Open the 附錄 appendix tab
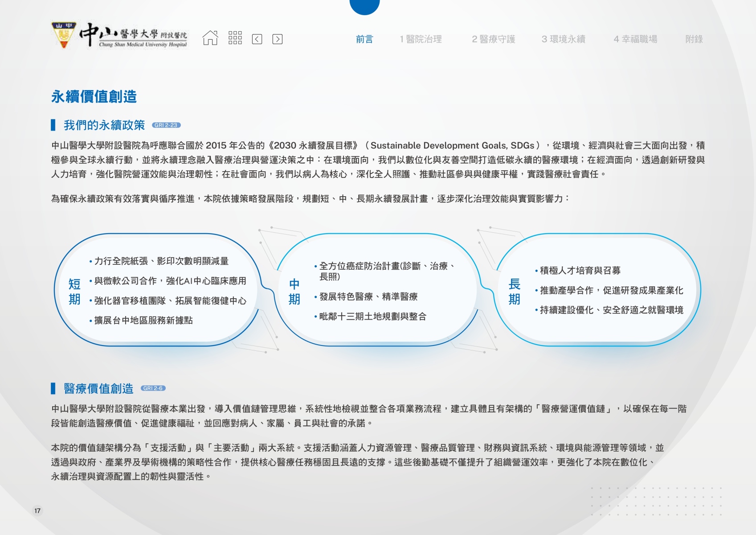756x535 pixels. (x=694, y=39)
